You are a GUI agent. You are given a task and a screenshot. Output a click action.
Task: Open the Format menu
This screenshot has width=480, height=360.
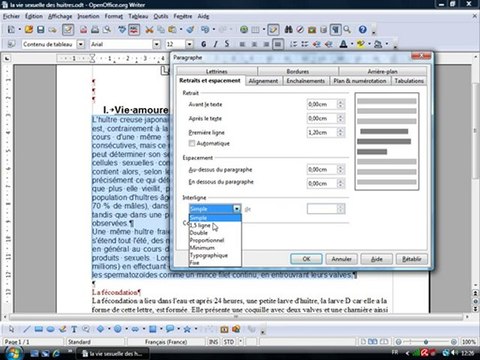click(x=113, y=16)
